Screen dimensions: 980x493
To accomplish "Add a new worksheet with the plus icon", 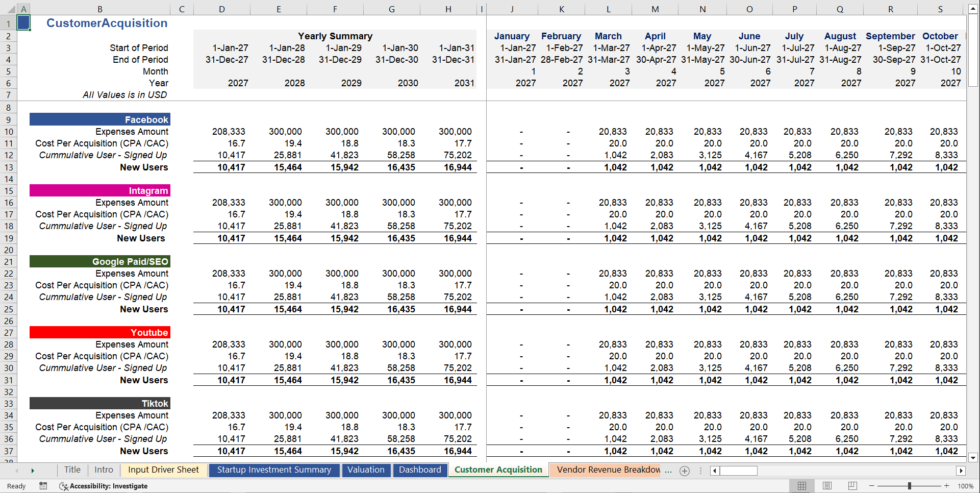I will tap(684, 471).
